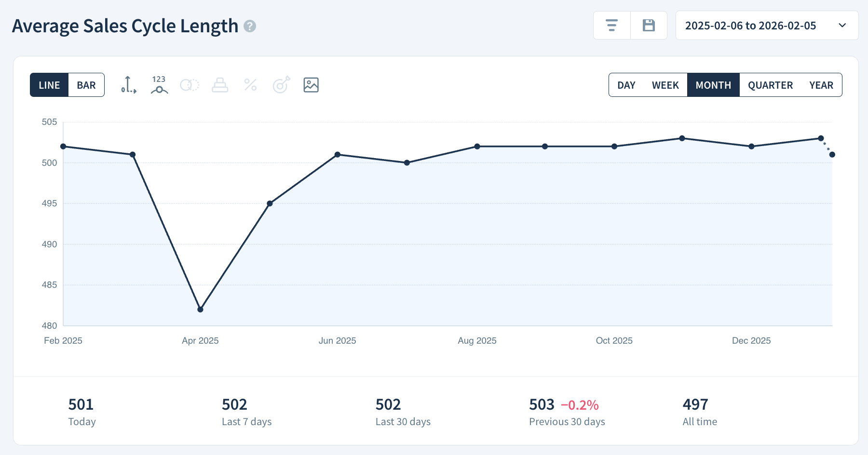The image size is (868, 455).
Task: Expand the chevron beside the date range
Action: click(842, 26)
